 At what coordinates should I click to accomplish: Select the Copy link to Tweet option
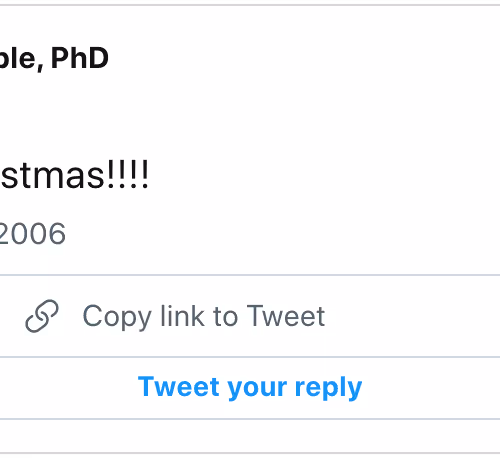250,316
